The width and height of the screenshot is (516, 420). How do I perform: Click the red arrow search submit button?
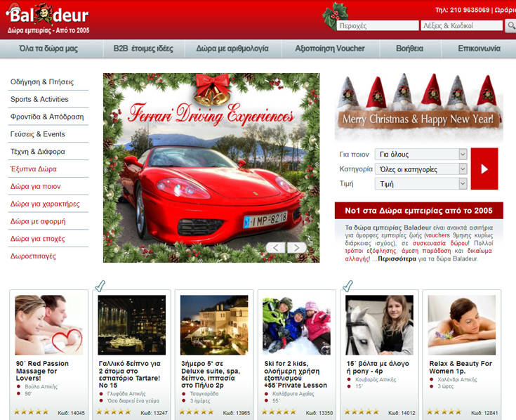click(484, 169)
